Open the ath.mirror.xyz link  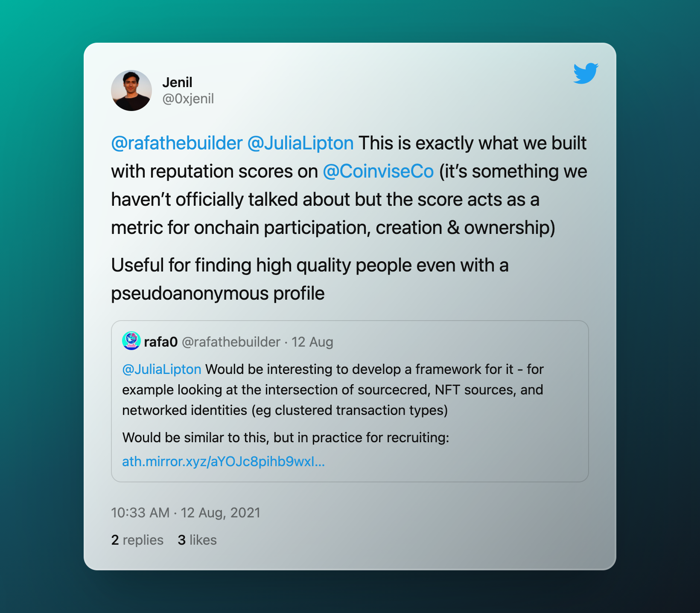[x=223, y=461]
